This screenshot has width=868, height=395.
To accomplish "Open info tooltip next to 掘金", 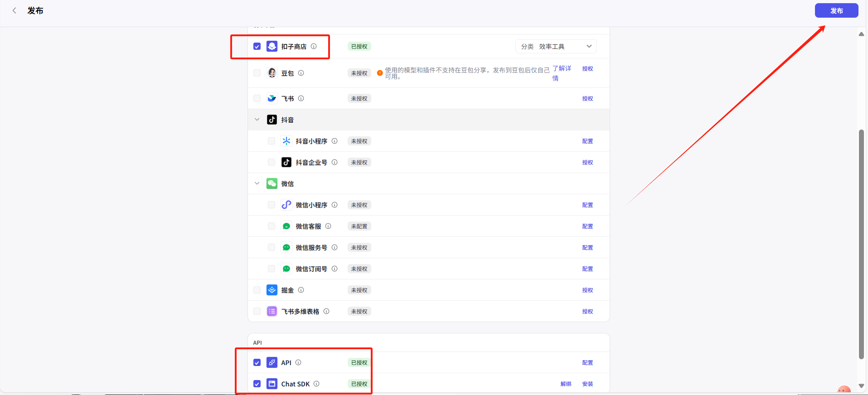I will (301, 290).
